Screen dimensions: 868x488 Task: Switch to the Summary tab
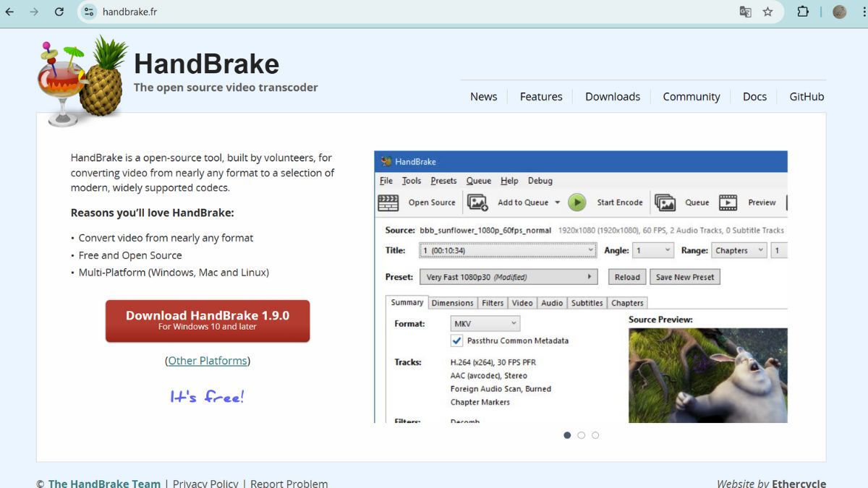407,303
